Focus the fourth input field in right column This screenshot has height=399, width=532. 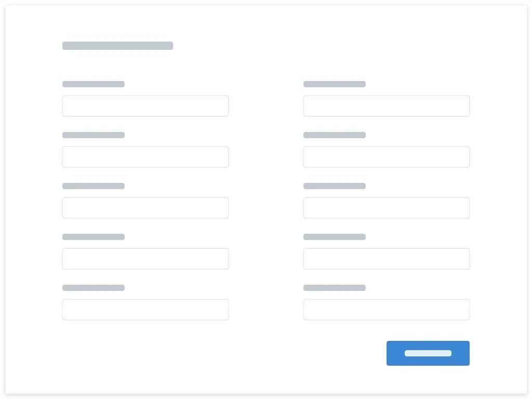[387, 259]
